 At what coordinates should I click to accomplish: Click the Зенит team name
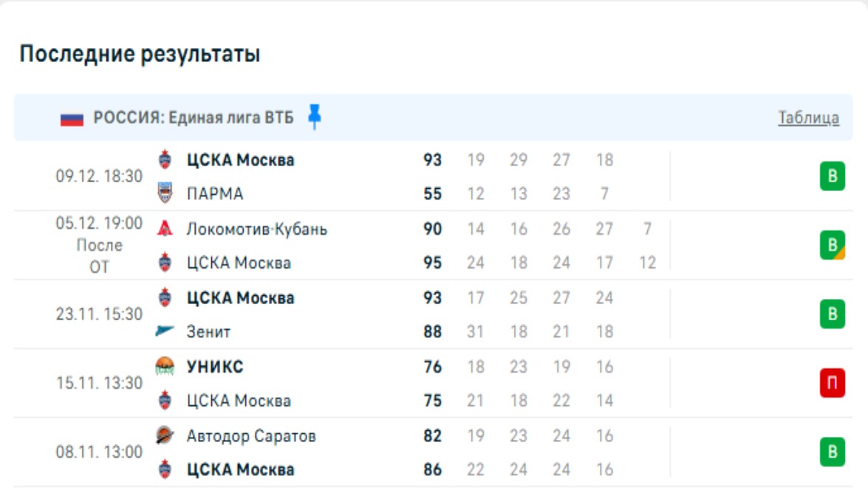[208, 332]
